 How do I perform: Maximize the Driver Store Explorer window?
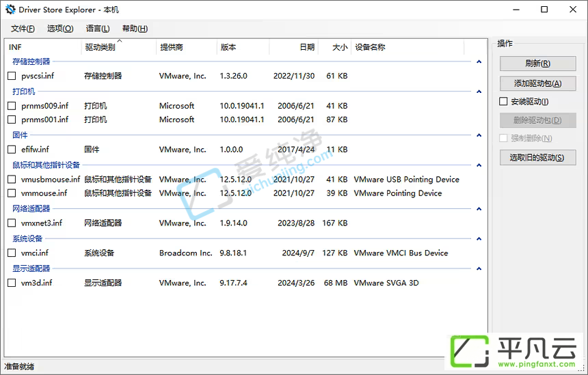tap(544, 10)
